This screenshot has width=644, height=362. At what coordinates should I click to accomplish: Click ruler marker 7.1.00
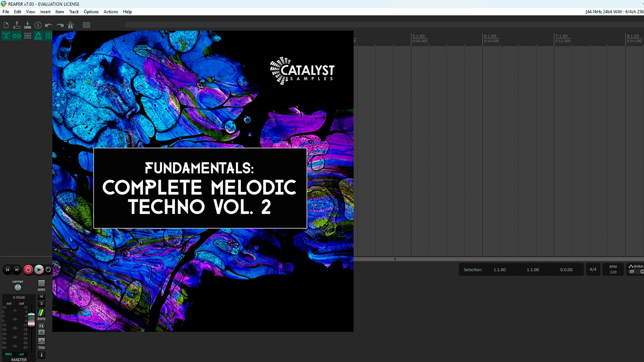tap(561, 36)
